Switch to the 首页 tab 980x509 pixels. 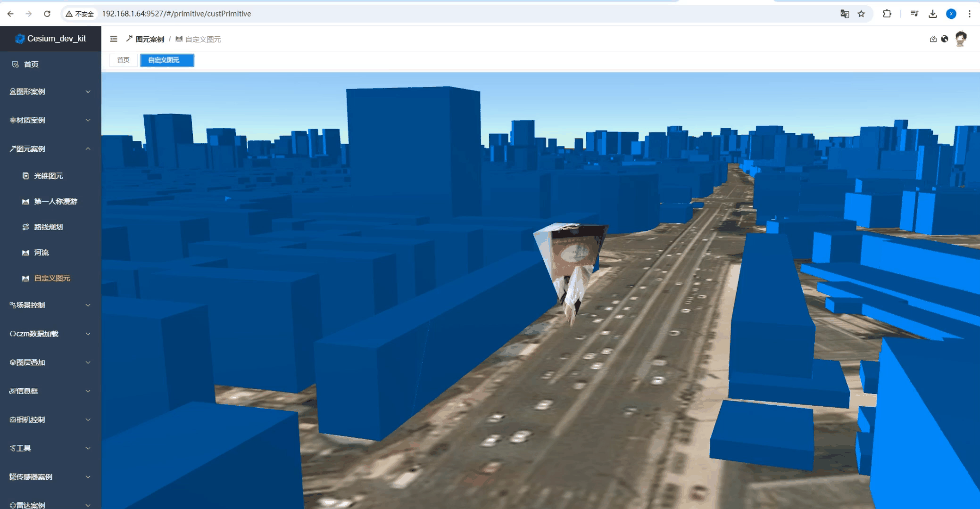pos(123,60)
